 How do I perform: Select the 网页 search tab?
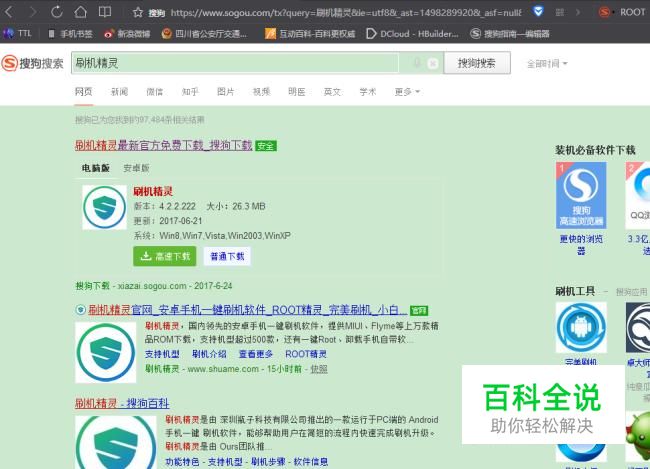[x=83, y=92]
